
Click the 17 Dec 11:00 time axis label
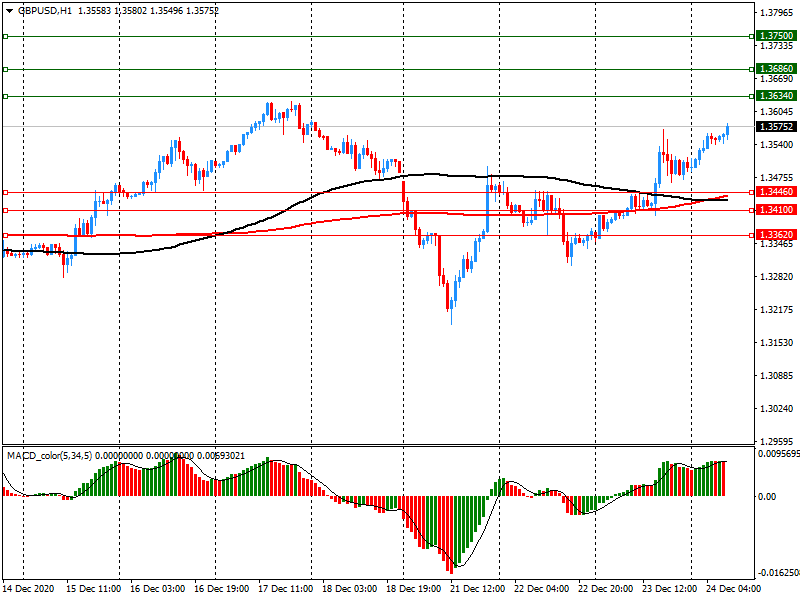(287, 589)
